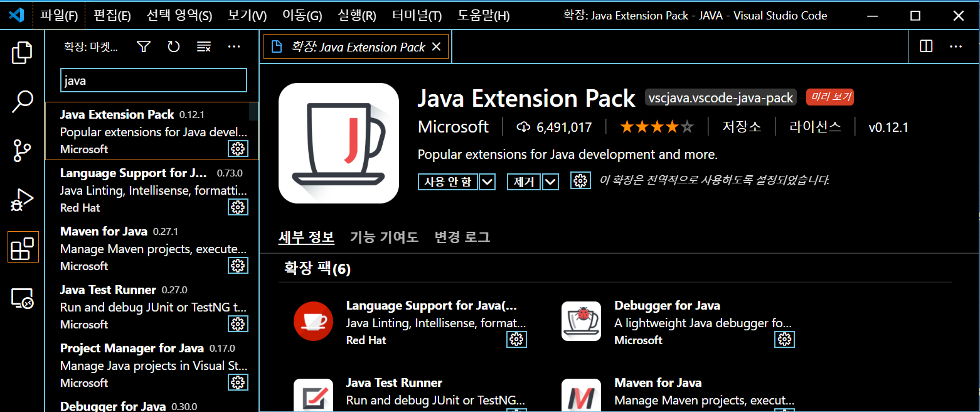Filter extensions with funnel icon
Viewport: 980px width, 412px height.
(x=144, y=46)
